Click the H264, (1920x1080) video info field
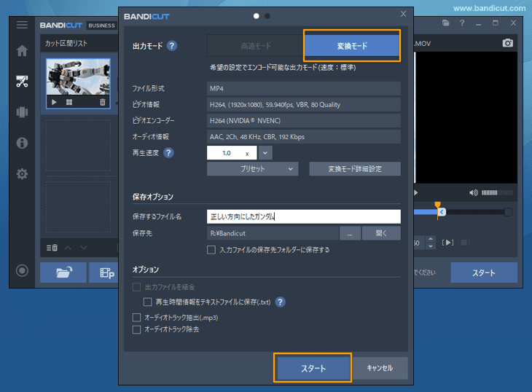The width and height of the screenshot is (532, 392). click(304, 104)
